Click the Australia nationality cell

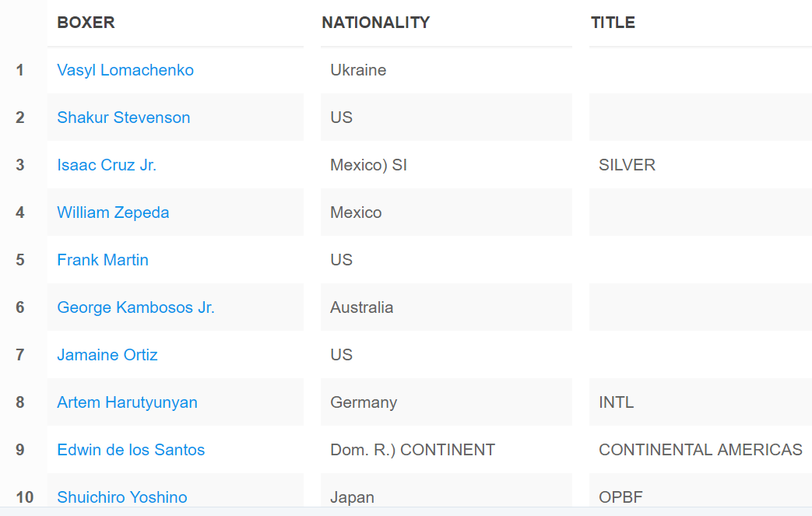point(361,307)
